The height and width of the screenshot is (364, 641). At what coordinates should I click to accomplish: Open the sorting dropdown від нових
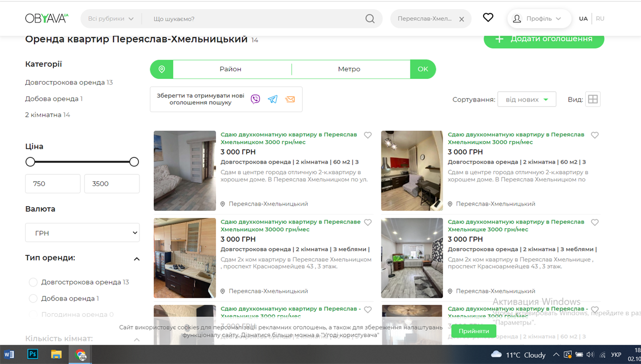(x=527, y=99)
